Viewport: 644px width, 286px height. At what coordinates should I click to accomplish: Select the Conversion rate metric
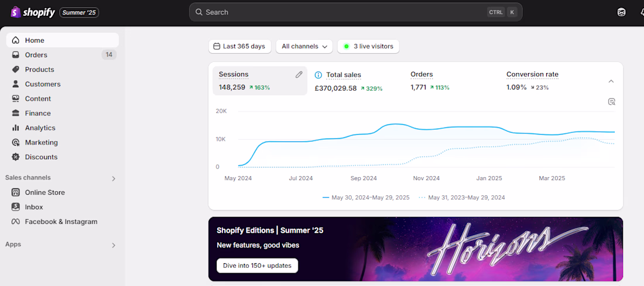(x=532, y=81)
